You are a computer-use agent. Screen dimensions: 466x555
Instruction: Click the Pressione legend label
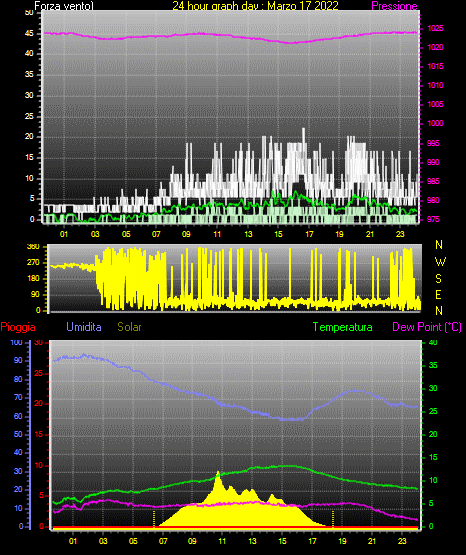click(x=394, y=6)
